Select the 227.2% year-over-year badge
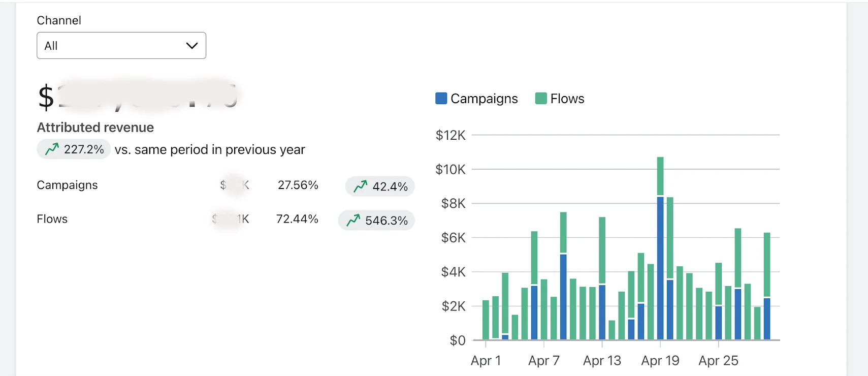Screen dimensions: 868x376 click(74, 149)
